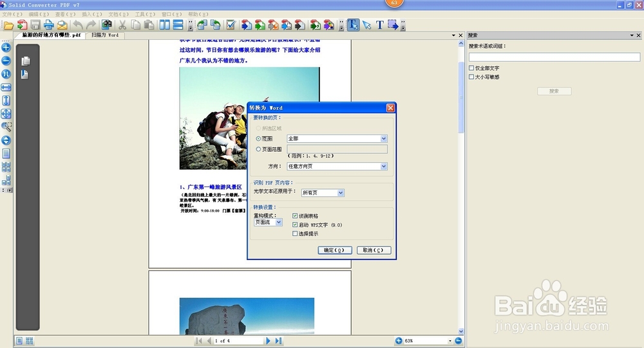Jump to the last page
The height and width of the screenshot is (348, 644).
pos(278,341)
